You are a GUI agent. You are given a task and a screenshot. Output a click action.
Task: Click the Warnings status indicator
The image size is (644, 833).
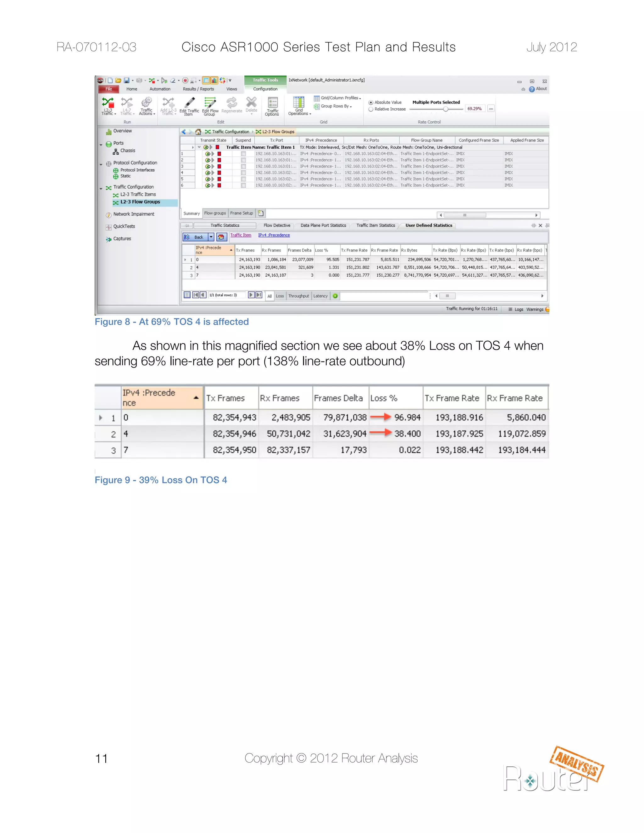click(x=537, y=309)
